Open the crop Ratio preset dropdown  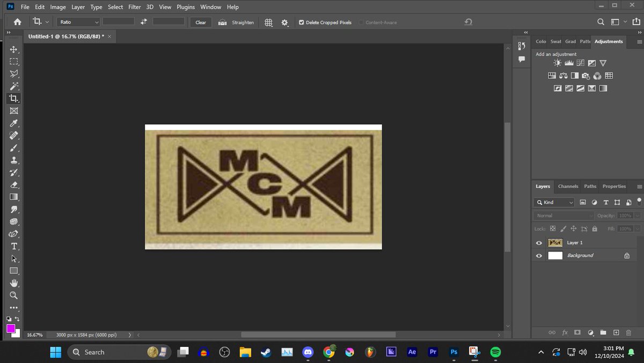tap(78, 22)
